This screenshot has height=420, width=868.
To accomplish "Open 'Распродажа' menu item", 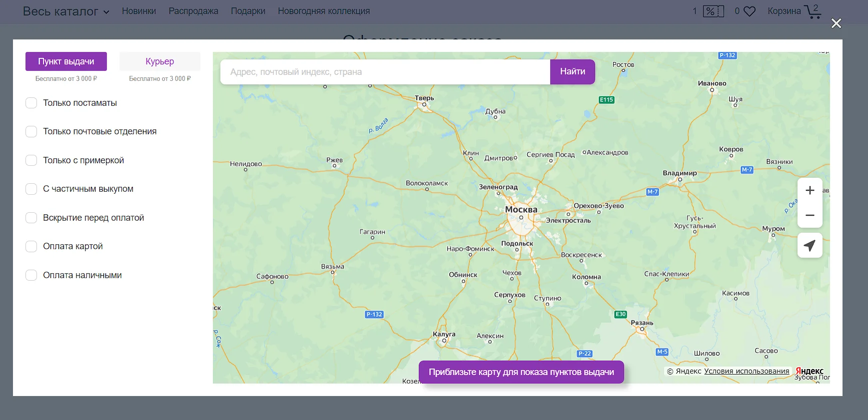I will (x=193, y=11).
